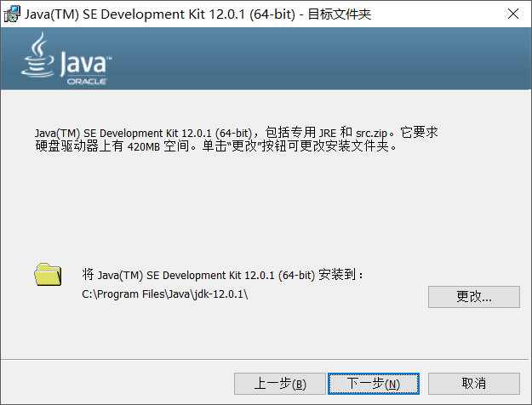Viewport: 532px width, 405px height.
Task: Go back with the 上一步(B) button
Action: 280,384
